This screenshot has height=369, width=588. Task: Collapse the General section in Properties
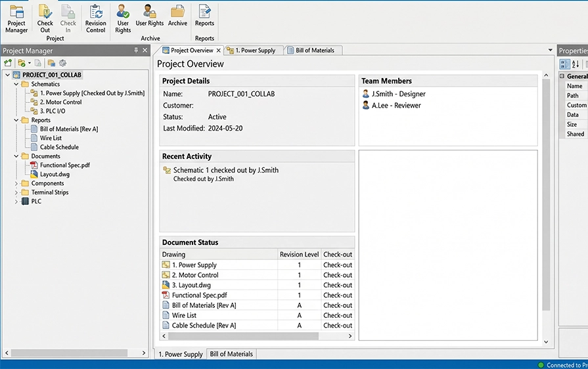point(562,76)
